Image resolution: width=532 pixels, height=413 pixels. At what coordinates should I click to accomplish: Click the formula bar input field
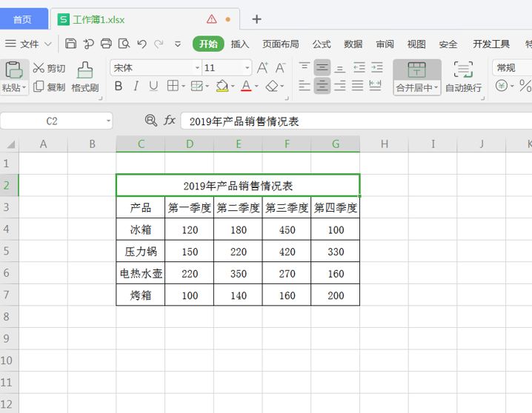[356, 121]
